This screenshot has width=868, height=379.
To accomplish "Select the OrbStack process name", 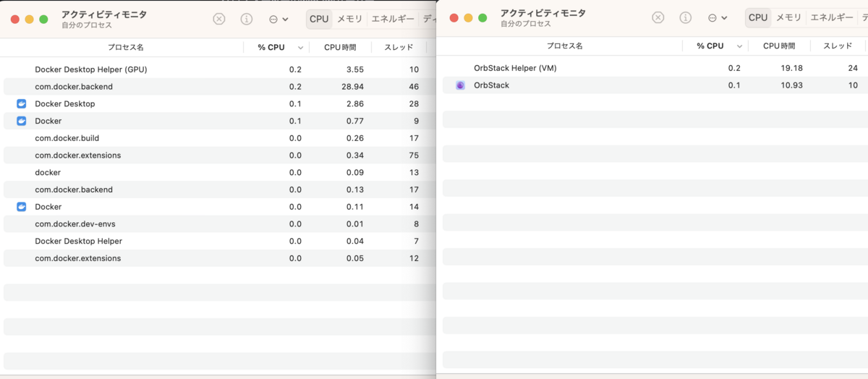I will [x=492, y=85].
